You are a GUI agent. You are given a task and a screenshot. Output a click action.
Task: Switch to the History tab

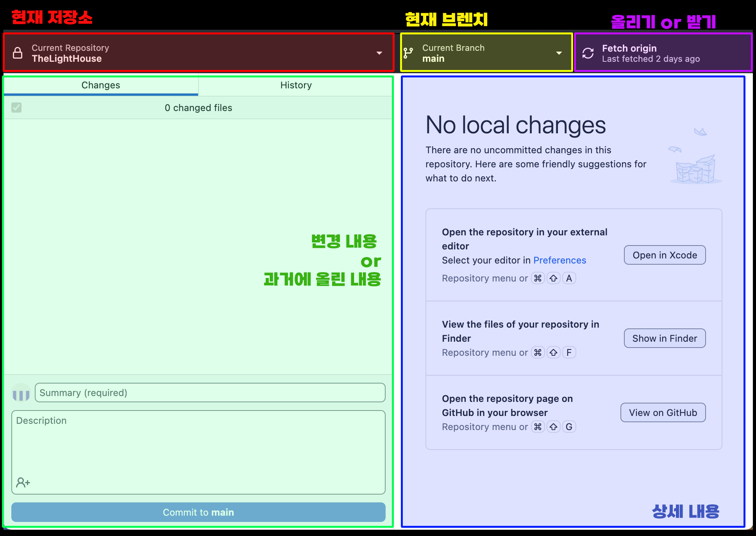point(296,85)
